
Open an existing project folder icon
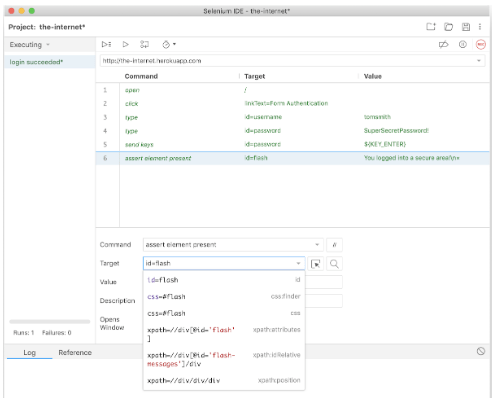449,27
